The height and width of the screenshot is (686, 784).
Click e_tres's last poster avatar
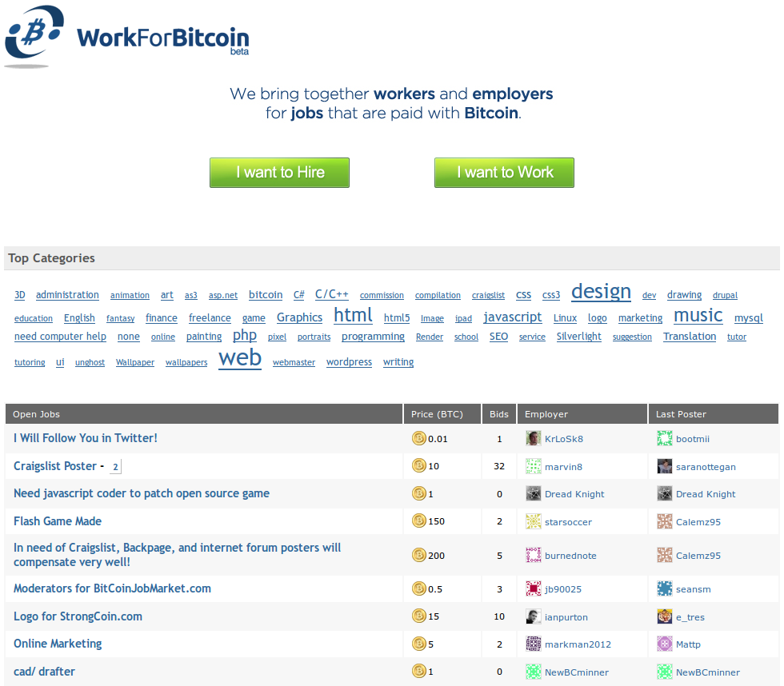[x=664, y=616]
